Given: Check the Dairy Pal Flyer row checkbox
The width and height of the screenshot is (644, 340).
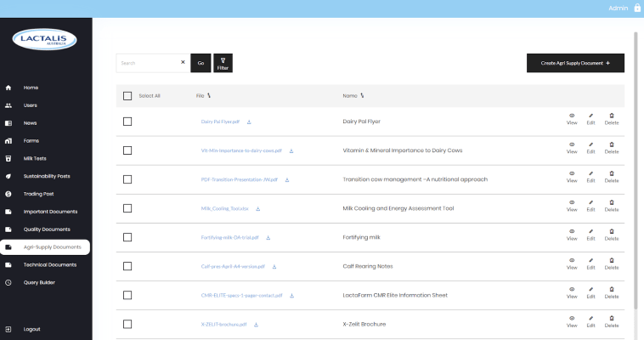Looking at the screenshot, I should [127, 122].
